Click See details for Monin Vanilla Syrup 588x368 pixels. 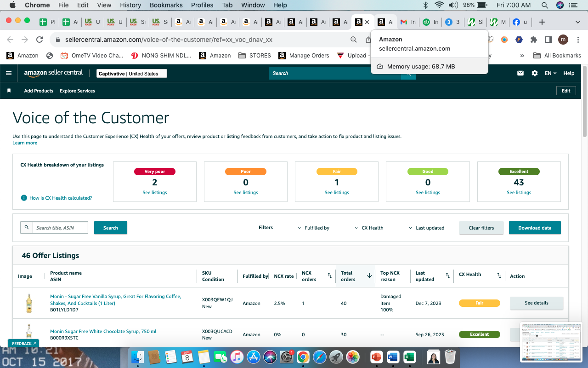(x=537, y=303)
